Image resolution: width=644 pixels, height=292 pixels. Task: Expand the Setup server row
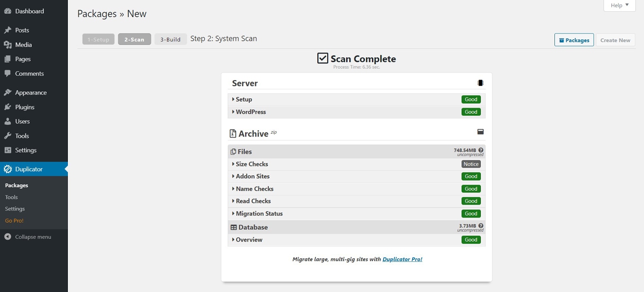click(356, 99)
